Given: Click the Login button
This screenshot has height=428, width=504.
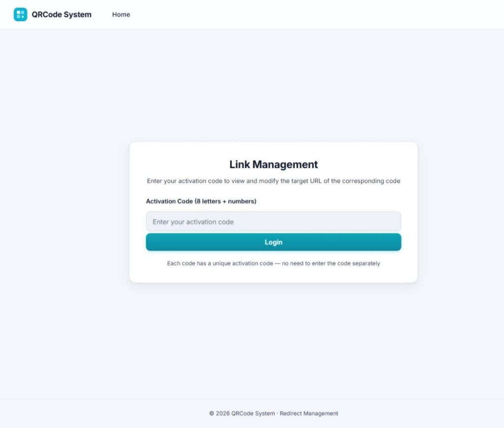Looking at the screenshot, I should pyautogui.click(x=274, y=242).
